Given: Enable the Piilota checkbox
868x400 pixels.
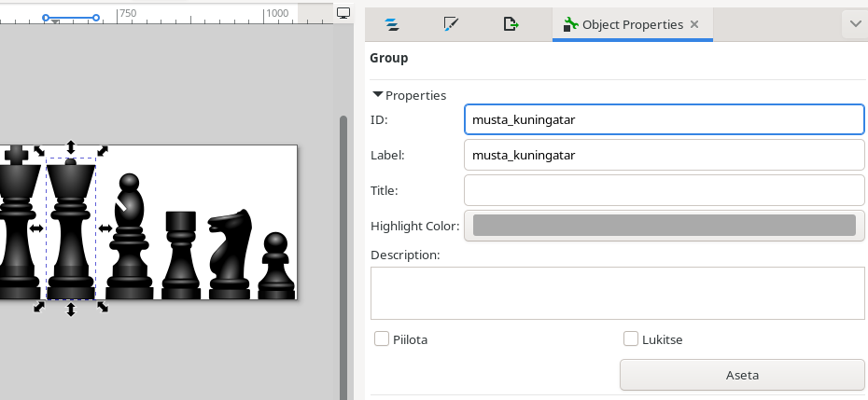Looking at the screenshot, I should (382, 338).
